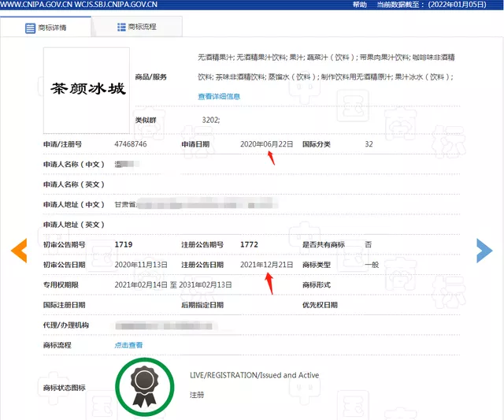
Task: Select preliminary announcement date 2020年11月13日
Action: (141, 265)
